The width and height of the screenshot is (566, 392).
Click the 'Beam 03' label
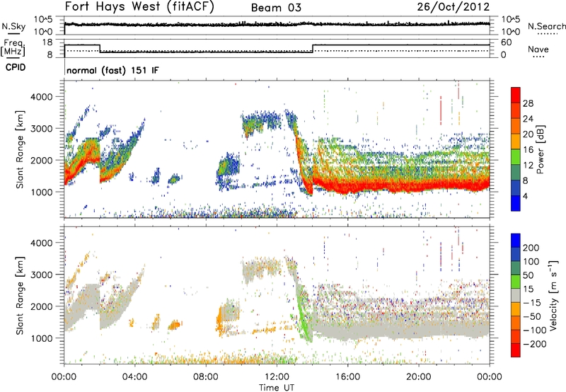coord(276,8)
